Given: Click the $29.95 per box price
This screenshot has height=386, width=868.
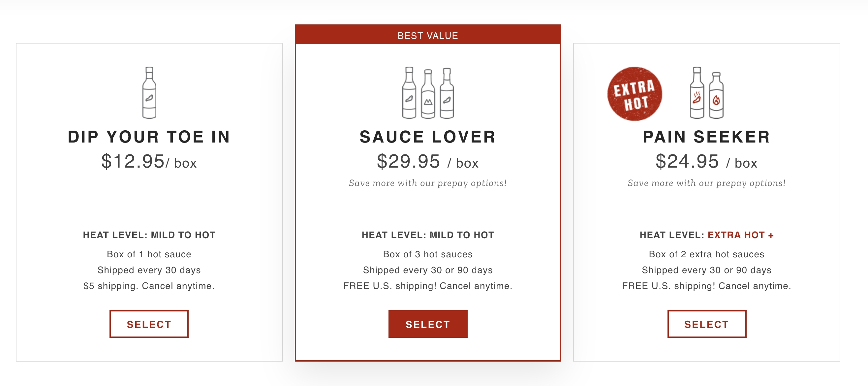Looking at the screenshot, I should 428,161.
